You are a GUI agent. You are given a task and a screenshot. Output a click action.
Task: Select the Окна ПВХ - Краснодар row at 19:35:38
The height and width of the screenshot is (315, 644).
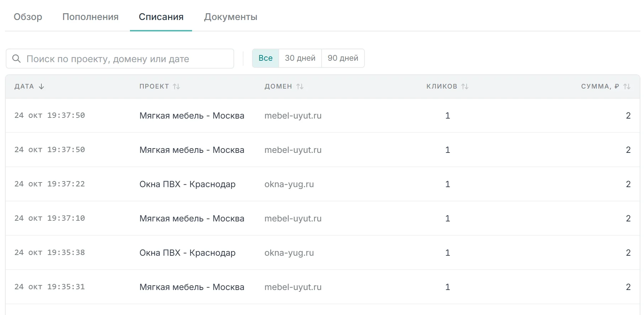click(322, 252)
